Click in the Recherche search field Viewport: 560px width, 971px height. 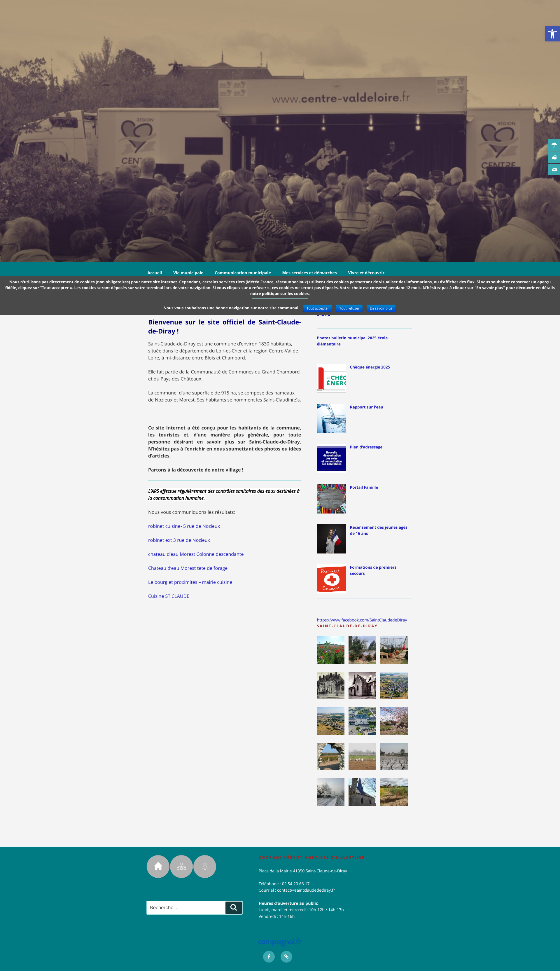186,907
